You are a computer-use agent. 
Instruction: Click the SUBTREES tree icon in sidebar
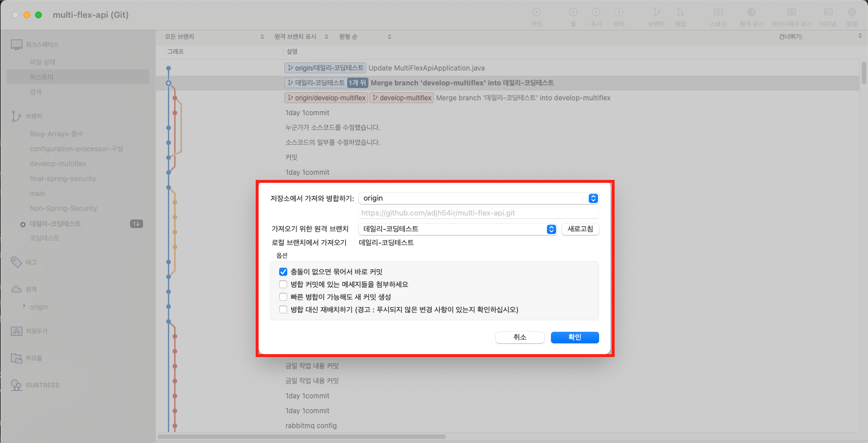coord(17,385)
